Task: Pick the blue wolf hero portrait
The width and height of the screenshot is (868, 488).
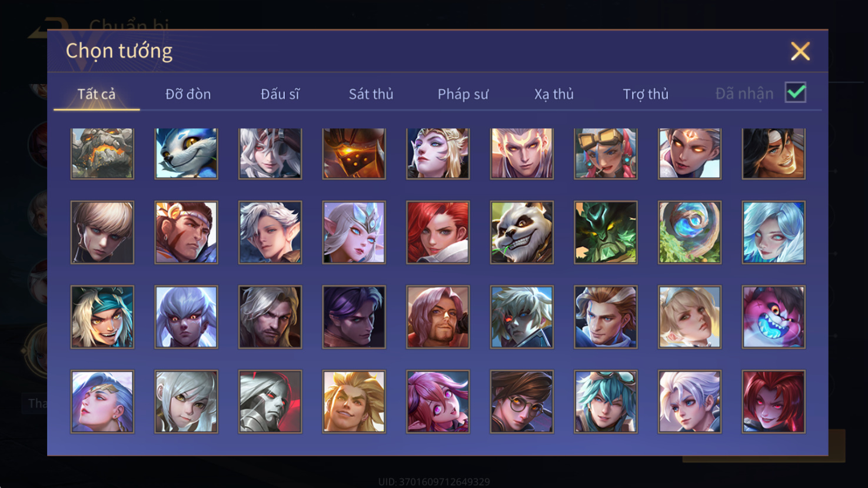Action: (x=186, y=153)
